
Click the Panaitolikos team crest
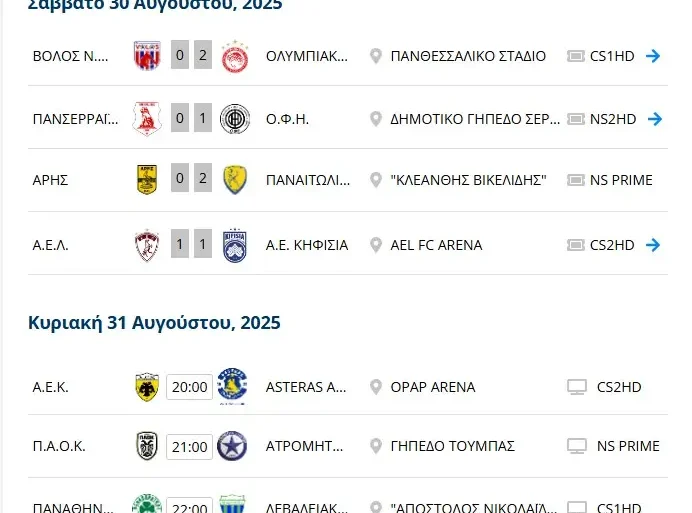coord(235,180)
